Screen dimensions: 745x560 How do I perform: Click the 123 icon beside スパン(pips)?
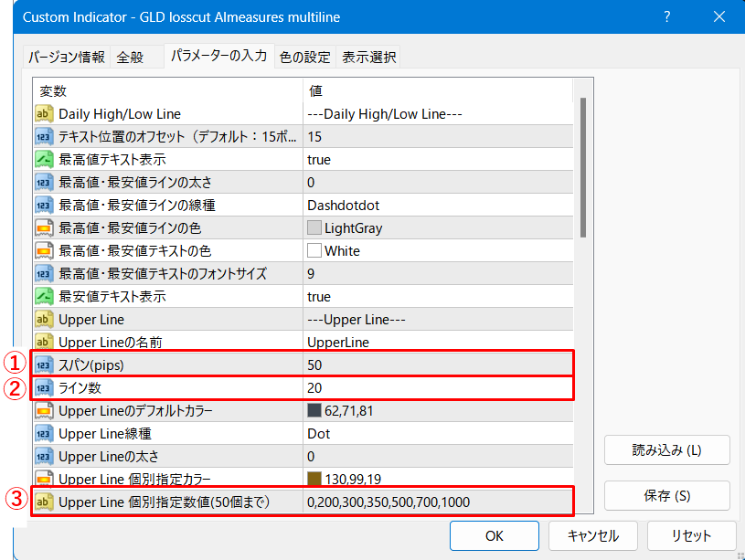pyautogui.click(x=44, y=365)
